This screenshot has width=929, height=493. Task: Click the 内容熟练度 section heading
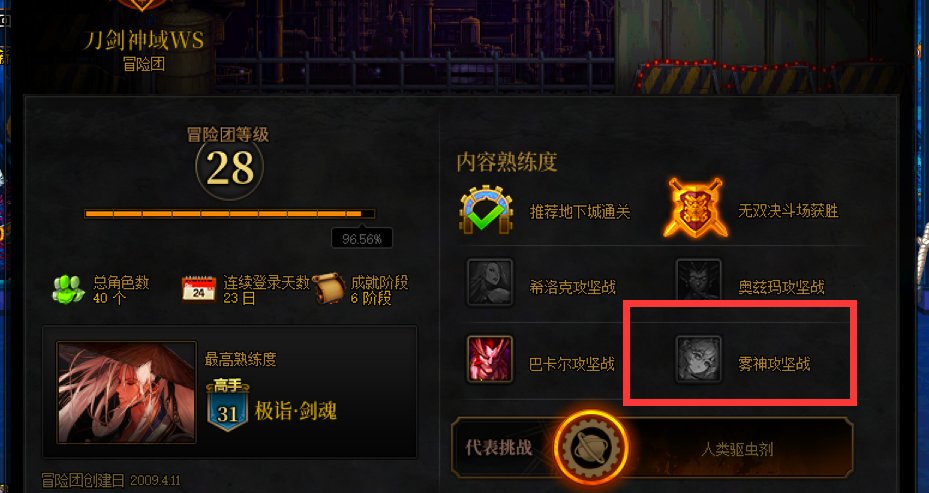(507, 162)
